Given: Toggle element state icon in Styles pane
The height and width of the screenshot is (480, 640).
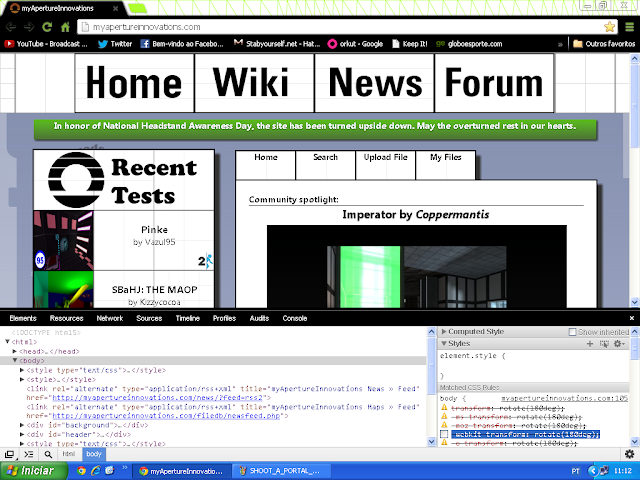Looking at the screenshot, I should tap(604, 344).
